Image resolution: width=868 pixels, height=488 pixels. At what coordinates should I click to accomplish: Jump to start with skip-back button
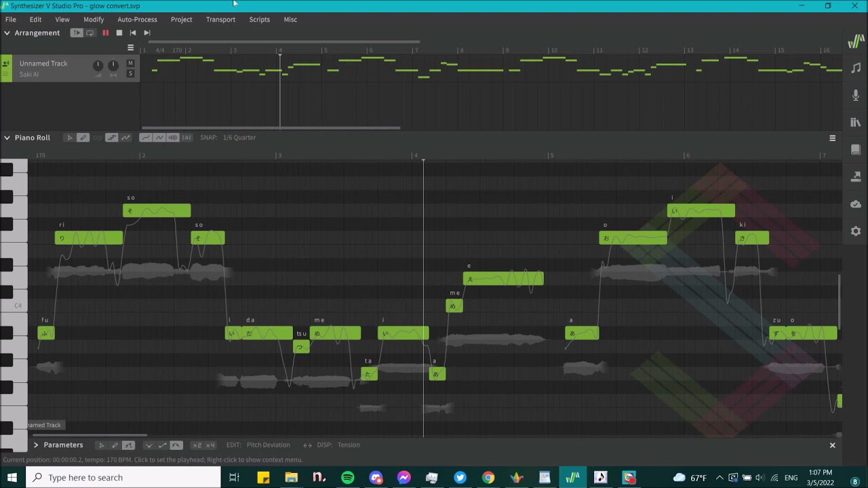(133, 33)
